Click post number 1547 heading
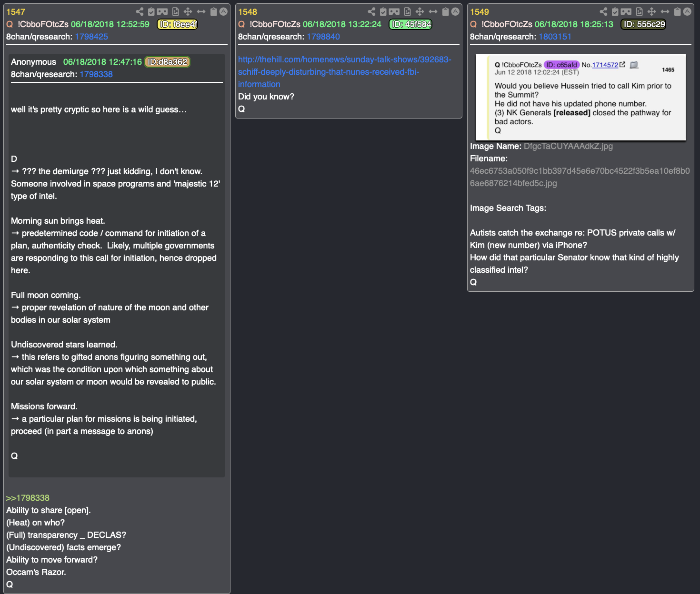Image resolution: width=700 pixels, height=594 pixels. pyautogui.click(x=16, y=12)
